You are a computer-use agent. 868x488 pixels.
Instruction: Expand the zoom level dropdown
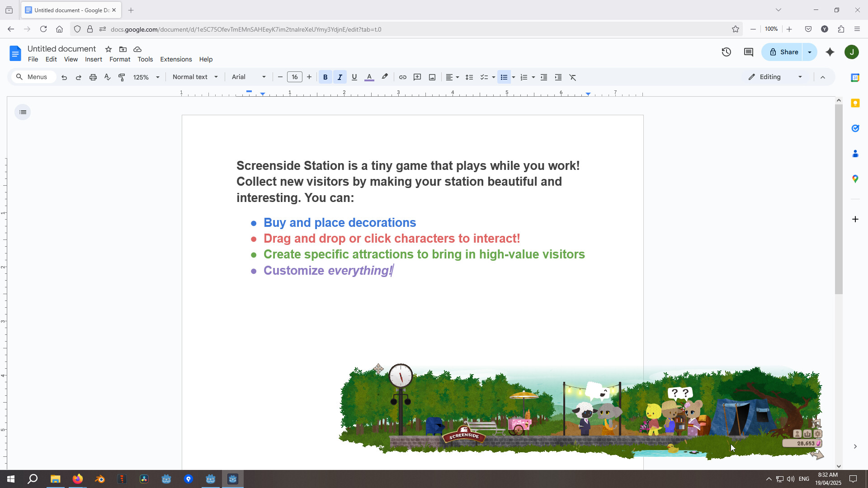pyautogui.click(x=146, y=77)
